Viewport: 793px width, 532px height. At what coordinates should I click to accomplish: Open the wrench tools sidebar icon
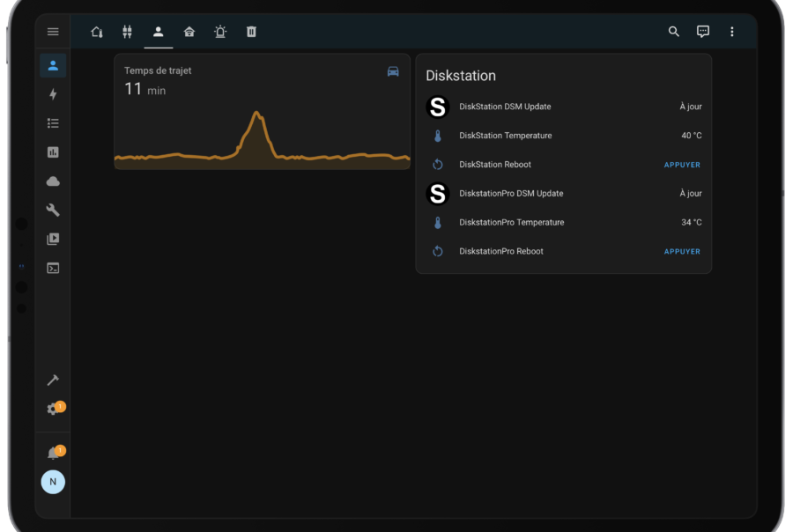53,210
